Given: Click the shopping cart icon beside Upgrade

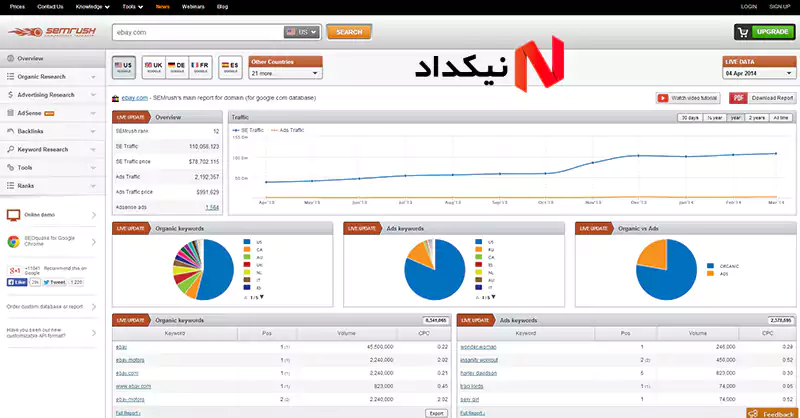Looking at the screenshot, I should click(743, 32).
